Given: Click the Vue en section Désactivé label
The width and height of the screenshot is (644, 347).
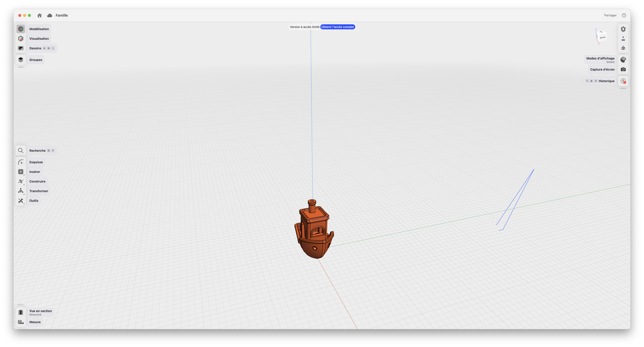Looking at the screenshot, I should 40,312.
